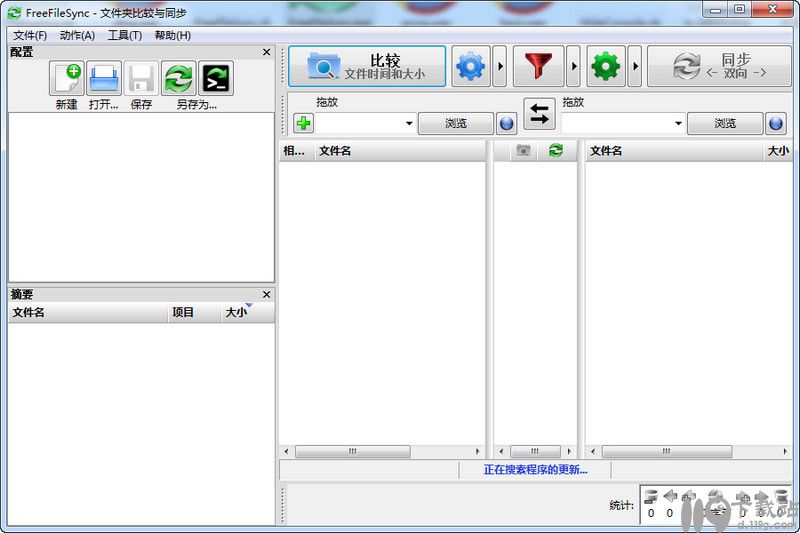Expand arrow next to the green gear
The height and width of the screenshot is (533, 800).
point(635,66)
